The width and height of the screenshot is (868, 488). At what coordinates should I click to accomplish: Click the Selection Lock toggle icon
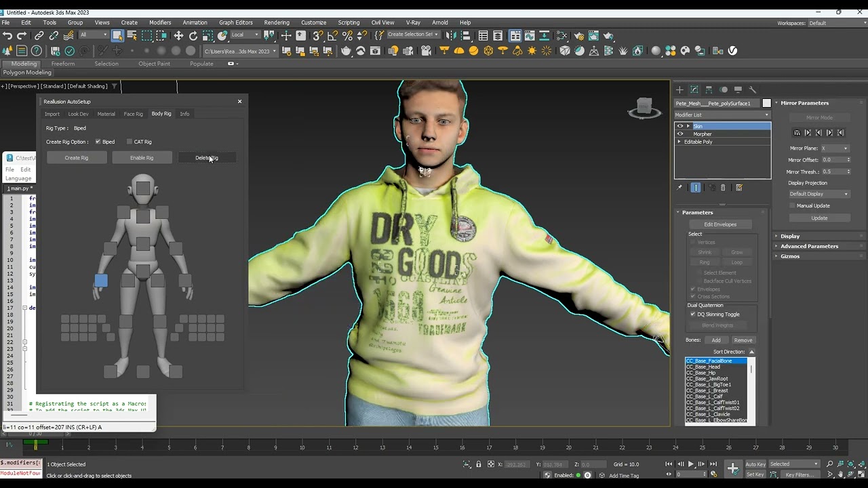479,464
